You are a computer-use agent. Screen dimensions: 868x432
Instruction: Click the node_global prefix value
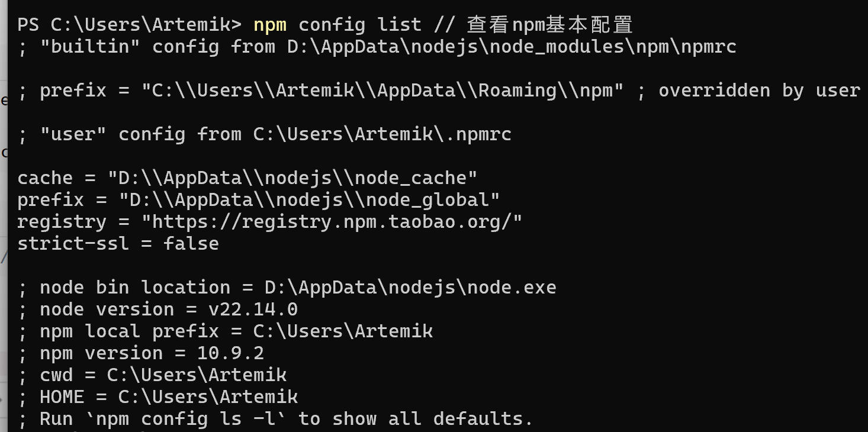tap(309, 200)
